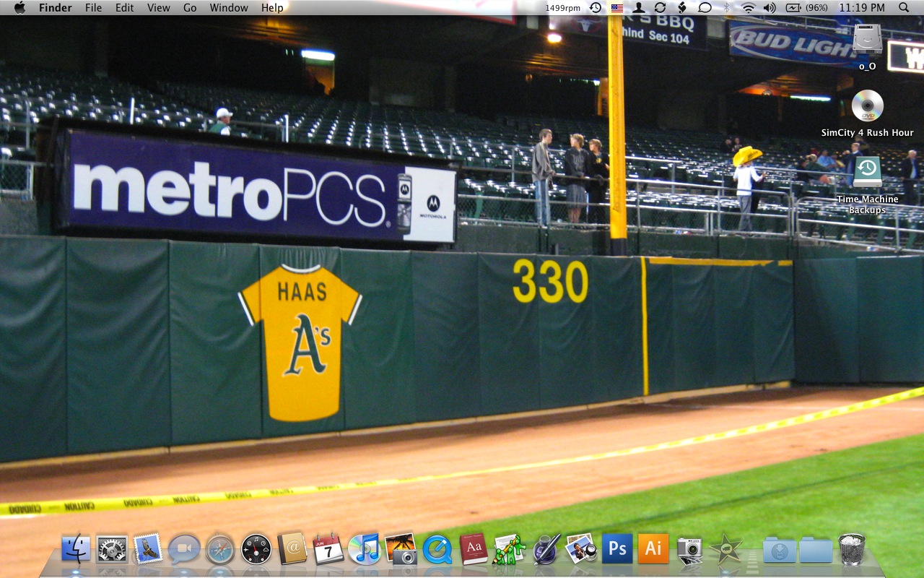Open the Dictionary app in Dock
This screenshot has width=924, height=578.
pos(474,549)
